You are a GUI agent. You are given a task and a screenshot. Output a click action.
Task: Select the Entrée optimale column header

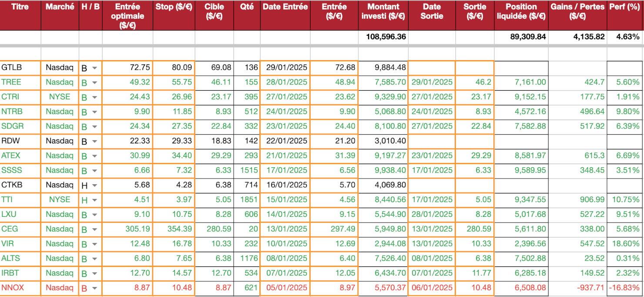point(127,15)
